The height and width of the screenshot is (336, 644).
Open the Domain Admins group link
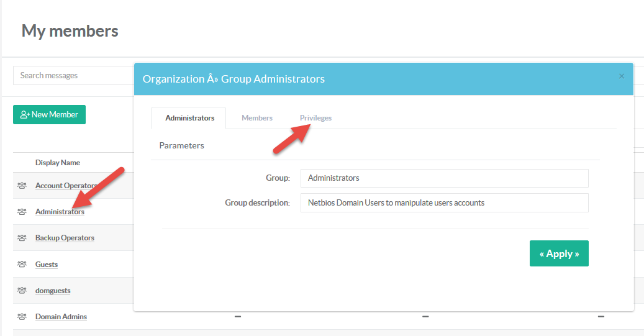(x=61, y=317)
